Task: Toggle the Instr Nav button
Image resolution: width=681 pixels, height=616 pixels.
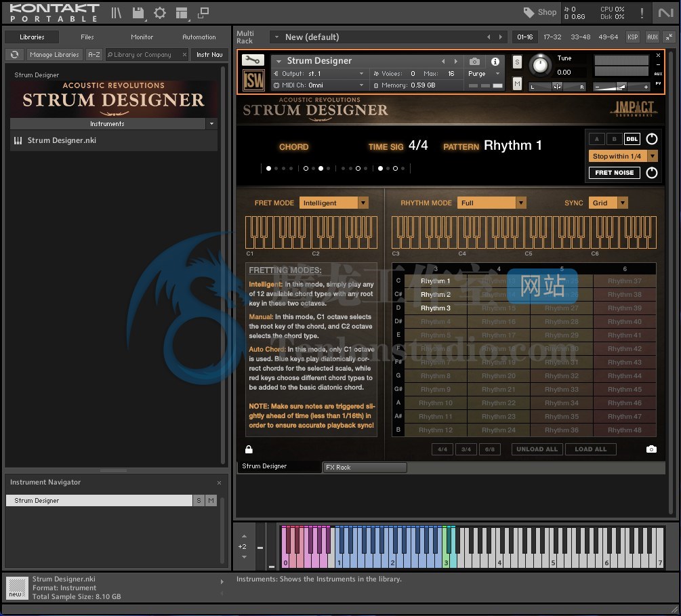Action: (209, 55)
